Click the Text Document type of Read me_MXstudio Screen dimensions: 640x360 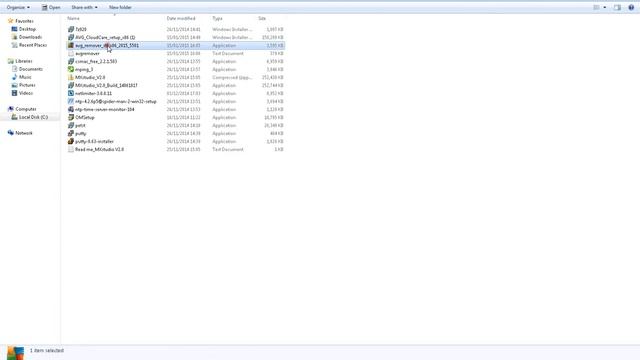[x=228, y=149]
